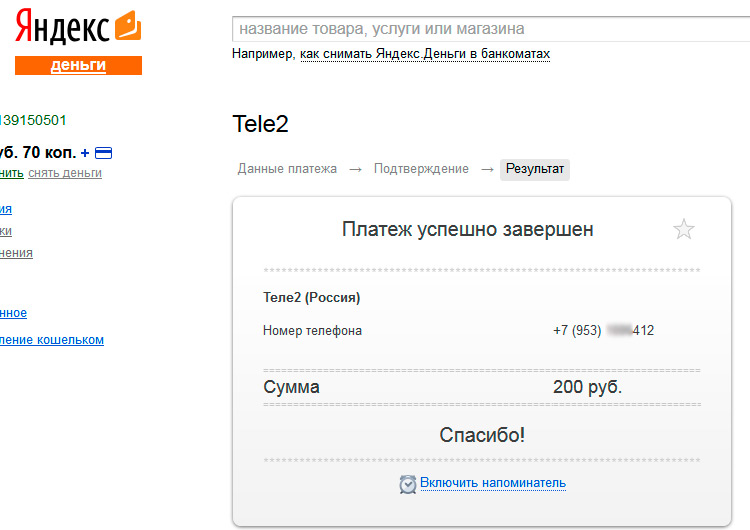Select the 'Результат' step
The width and height of the screenshot is (750, 530).
click(535, 169)
